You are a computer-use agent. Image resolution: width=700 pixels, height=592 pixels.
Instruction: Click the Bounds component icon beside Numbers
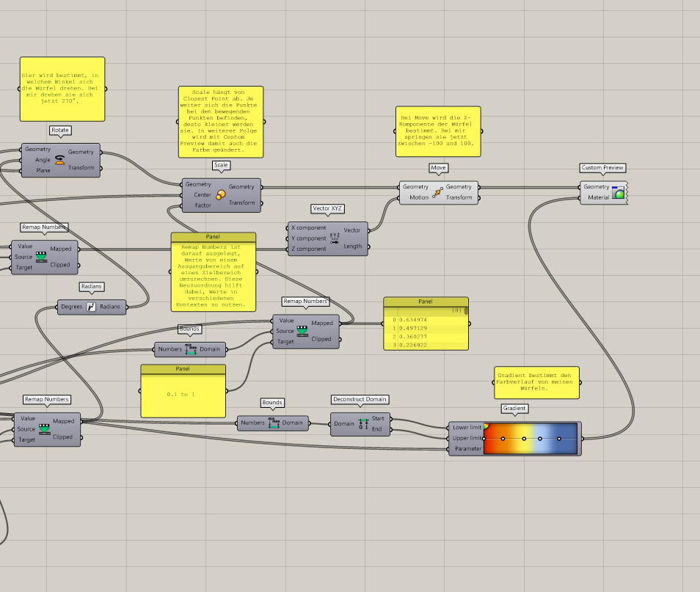189,350
